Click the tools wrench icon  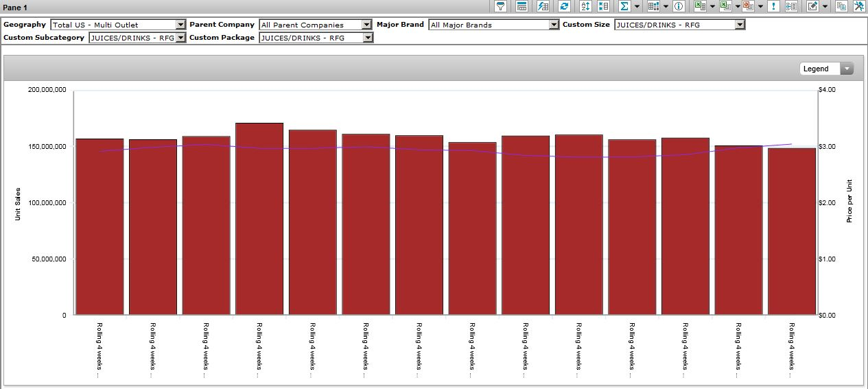point(858,6)
